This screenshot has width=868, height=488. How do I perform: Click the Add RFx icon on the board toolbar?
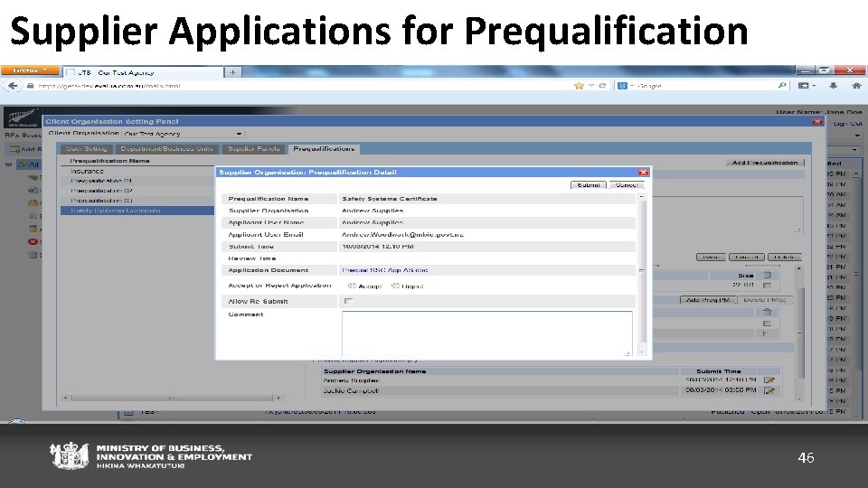pyautogui.click(x=15, y=149)
